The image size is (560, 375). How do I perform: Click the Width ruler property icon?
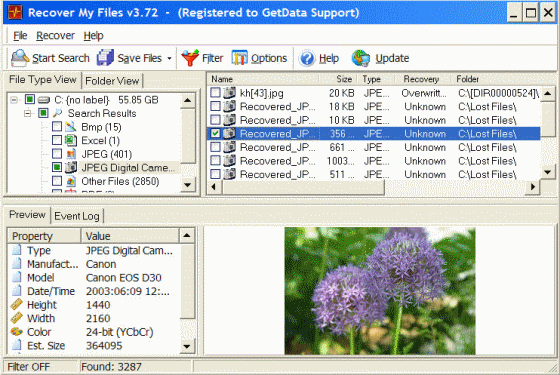16,318
